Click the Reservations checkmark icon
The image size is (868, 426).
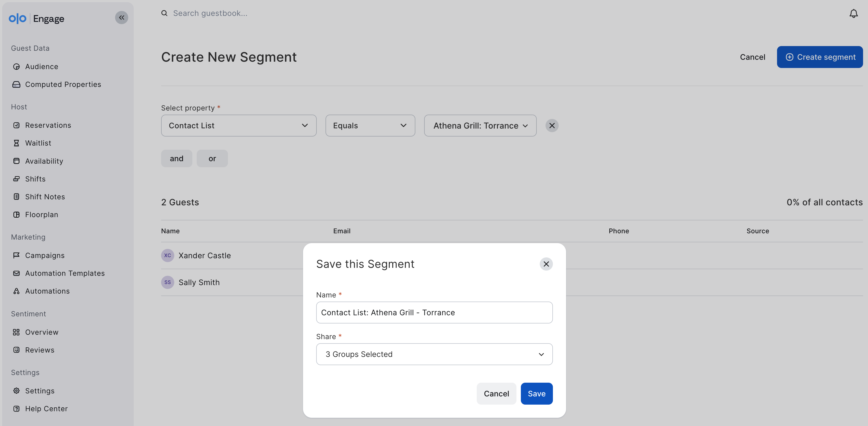pyautogui.click(x=16, y=125)
